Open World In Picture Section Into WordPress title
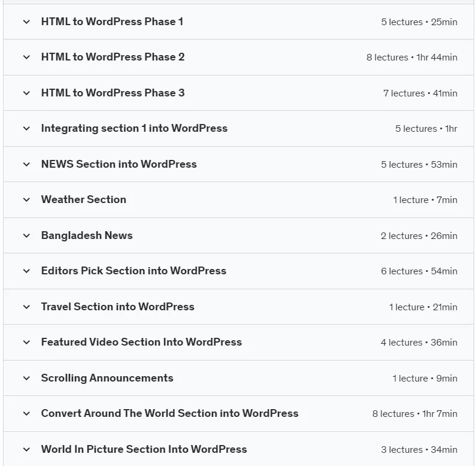Screen dimensions: 476x466 click(x=144, y=449)
